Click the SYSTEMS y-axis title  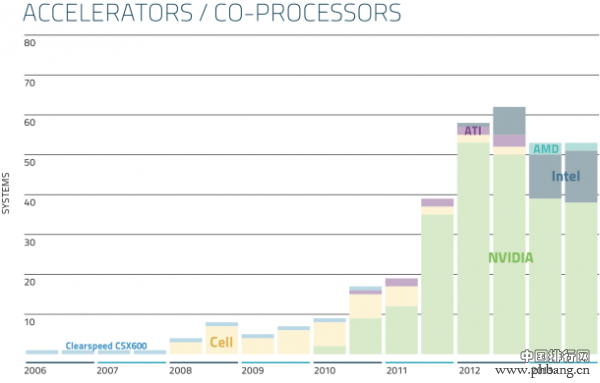pyautogui.click(x=6, y=193)
